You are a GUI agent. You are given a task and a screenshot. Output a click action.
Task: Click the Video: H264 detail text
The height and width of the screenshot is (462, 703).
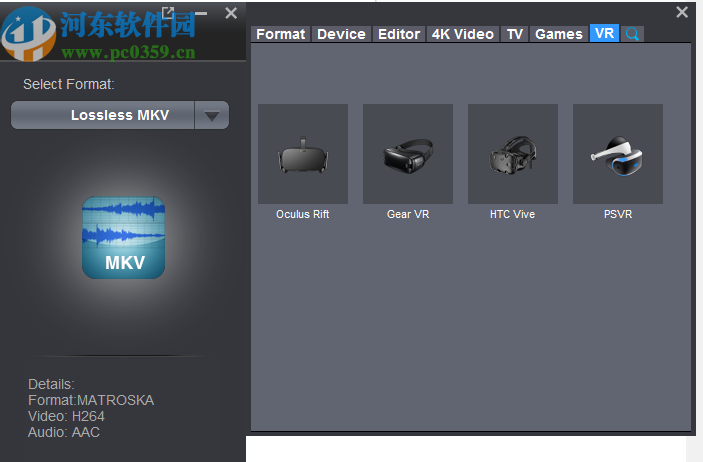point(66,416)
